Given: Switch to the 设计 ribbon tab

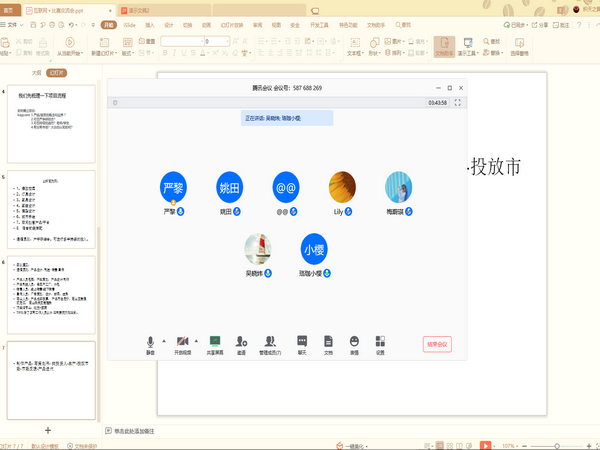Looking at the screenshot, I should 169,25.
